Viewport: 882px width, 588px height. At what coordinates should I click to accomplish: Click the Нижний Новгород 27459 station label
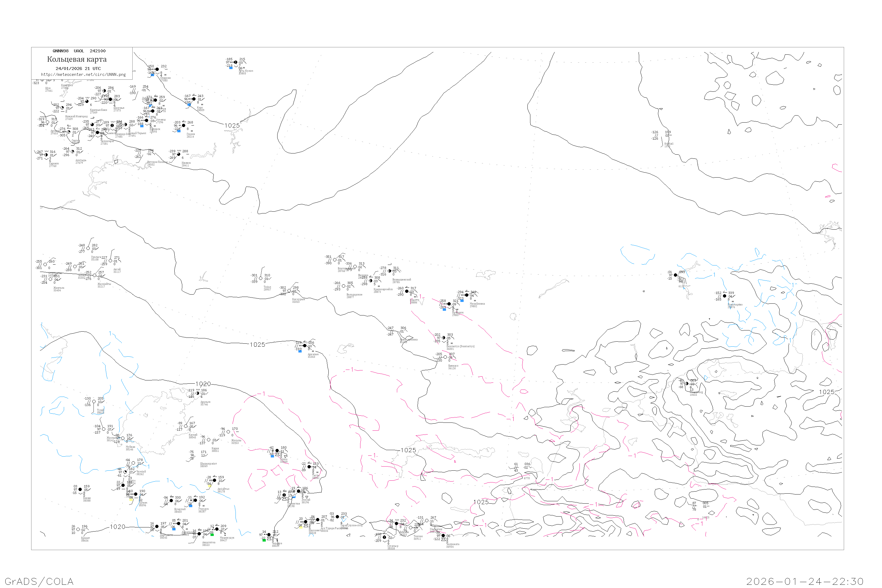click(x=76, y=117)
